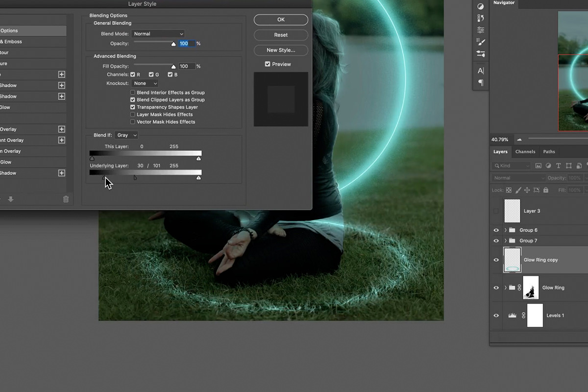The width and height of the screenshot is (588, 392).
Task: Expand the Group 6 folder
Action: (x=506, y=230)
